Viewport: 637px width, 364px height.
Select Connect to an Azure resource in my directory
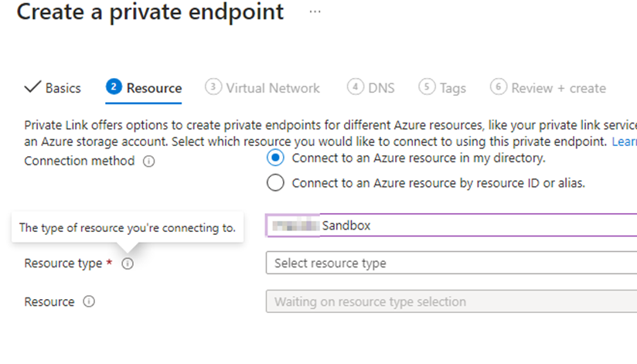pyautogui.click(x=275, y=158)
